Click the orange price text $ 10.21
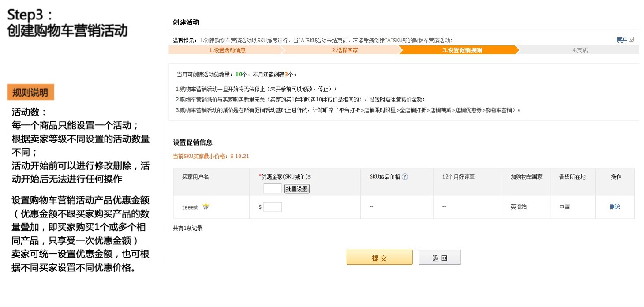Viewport: 644px width, 307px height. [x=240, y=156]
